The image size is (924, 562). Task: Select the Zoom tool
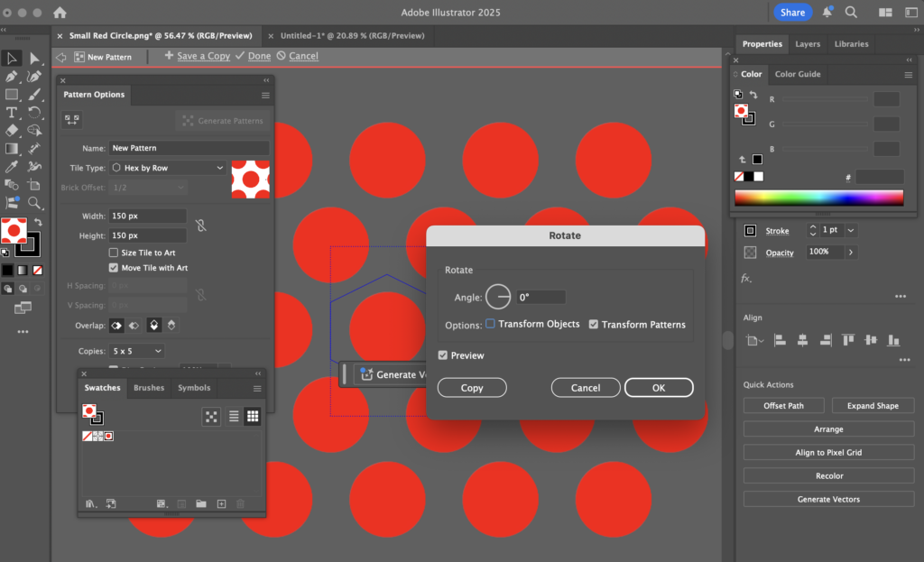coord(34,203)
